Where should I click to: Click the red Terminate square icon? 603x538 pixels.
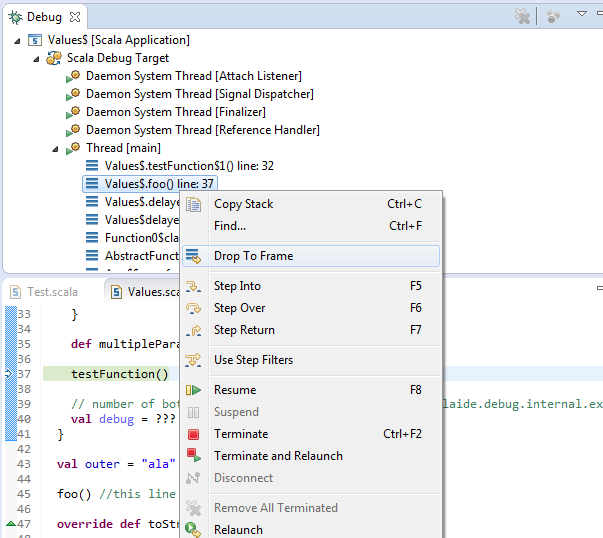194,434
